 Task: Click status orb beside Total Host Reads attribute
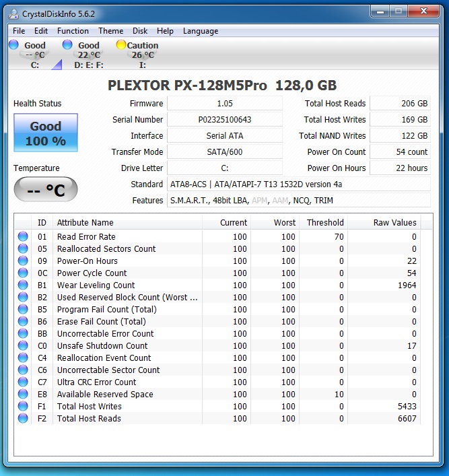tap(24, 419)
